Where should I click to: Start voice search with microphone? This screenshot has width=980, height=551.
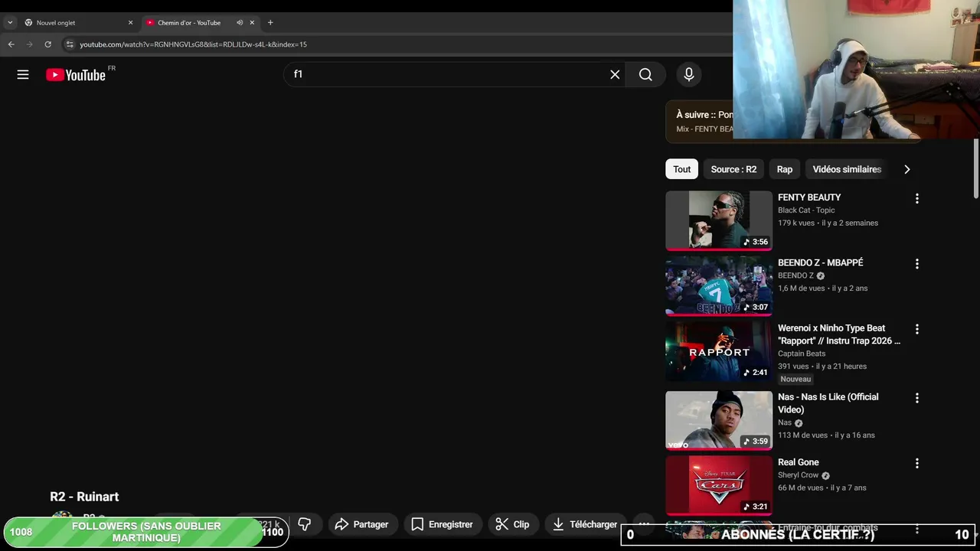pyautogui.click(x=689, y=74)
